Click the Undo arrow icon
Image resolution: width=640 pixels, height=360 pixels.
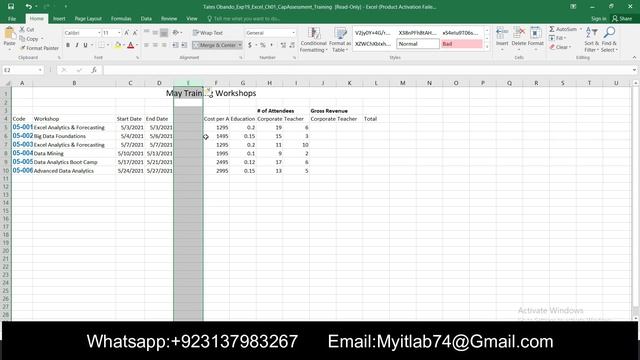(28, 7)
